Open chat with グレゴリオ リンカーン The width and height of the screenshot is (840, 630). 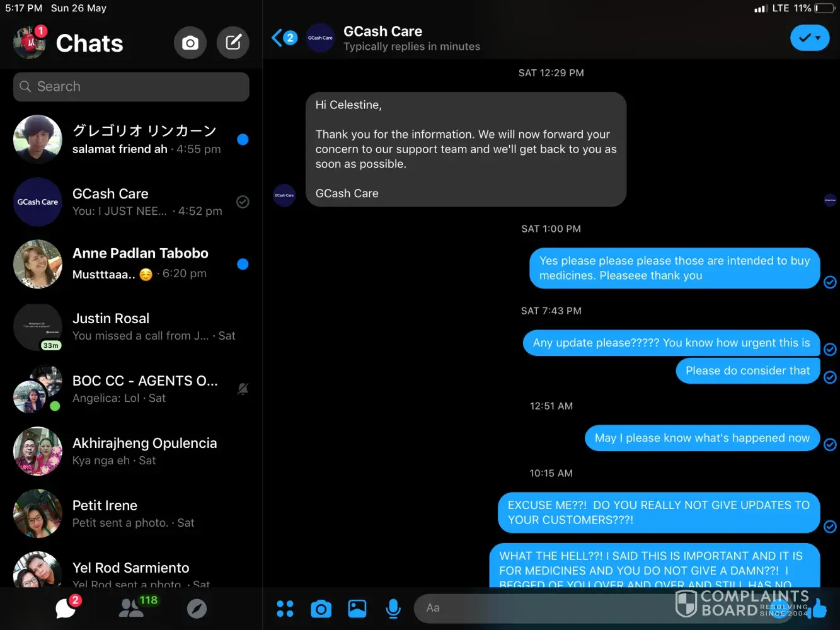click(131, 139)
